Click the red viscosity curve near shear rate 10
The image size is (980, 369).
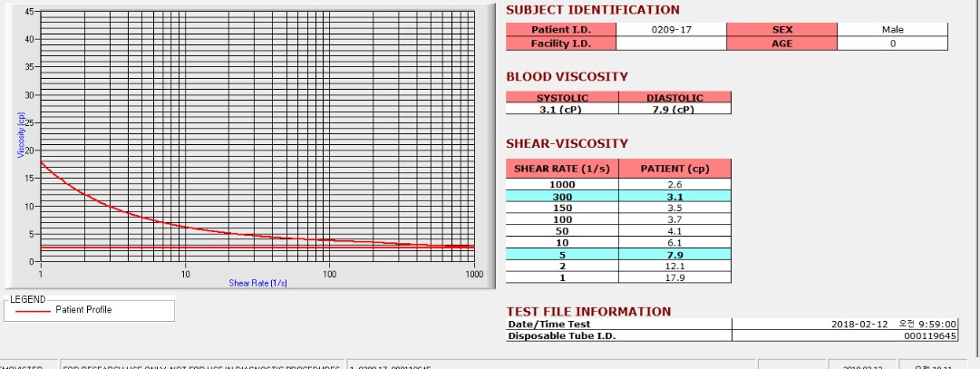(185, 227)
